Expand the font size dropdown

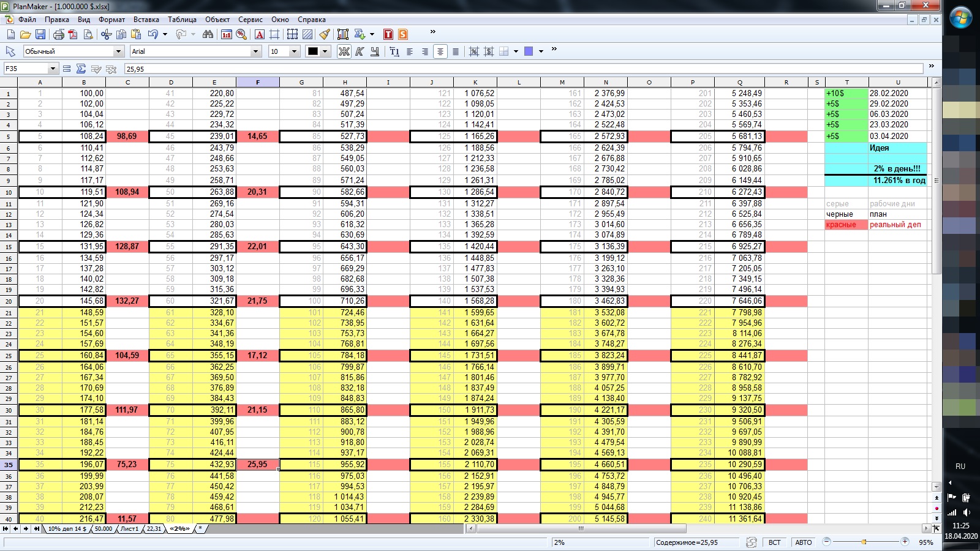pyautogui.click(x=294, y=51)
